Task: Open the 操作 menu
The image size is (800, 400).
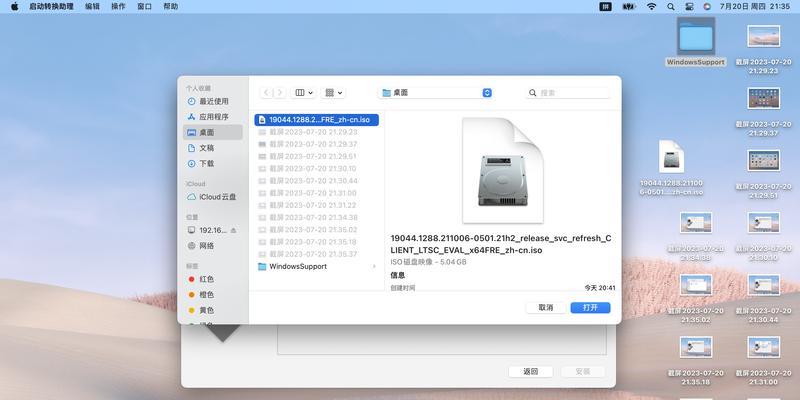Action: (x=118, y=7)
